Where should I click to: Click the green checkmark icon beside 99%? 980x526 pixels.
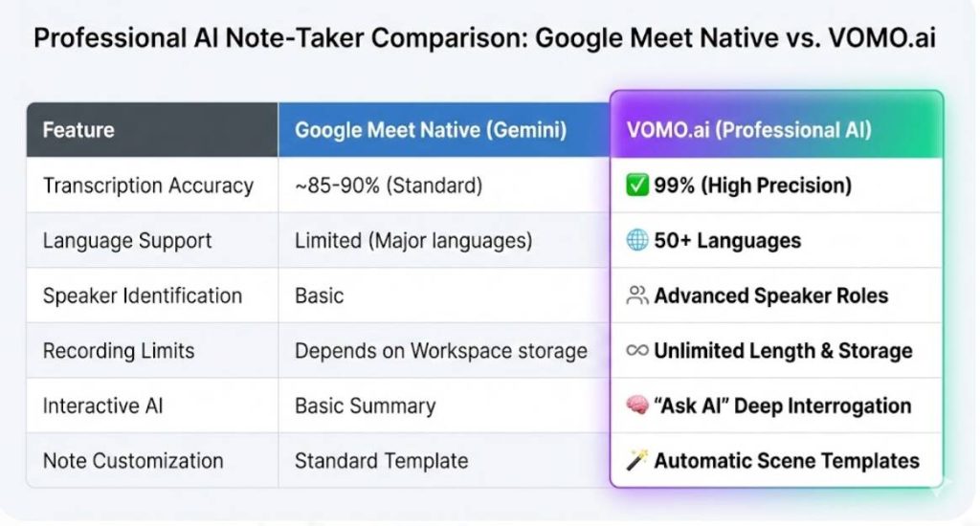click(637, 186)
